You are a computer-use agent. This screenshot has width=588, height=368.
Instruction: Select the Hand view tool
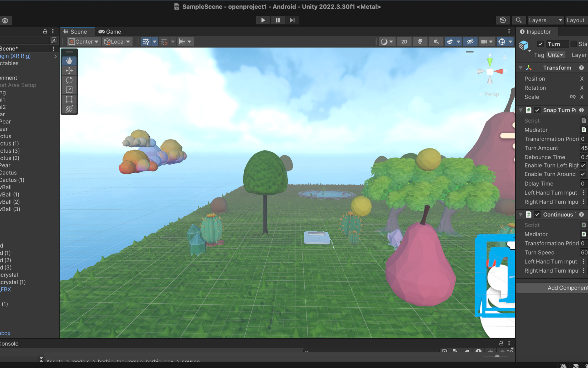point(69,61)
